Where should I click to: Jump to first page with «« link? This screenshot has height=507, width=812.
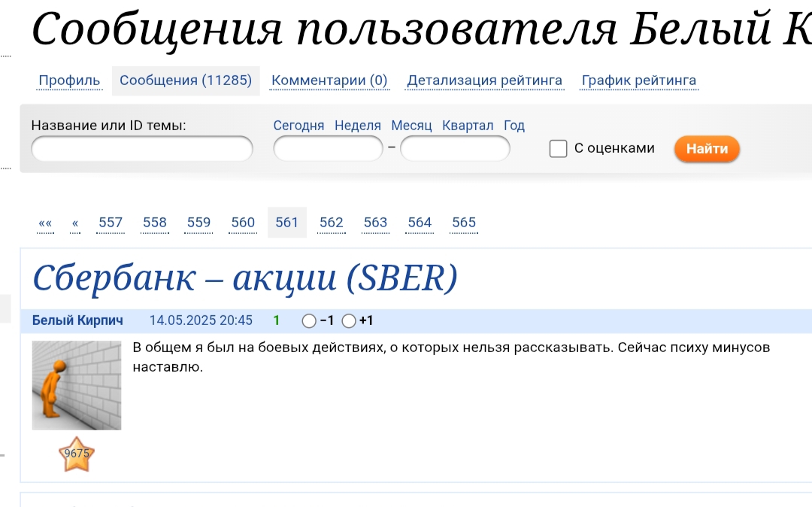(x=46, y=223)
